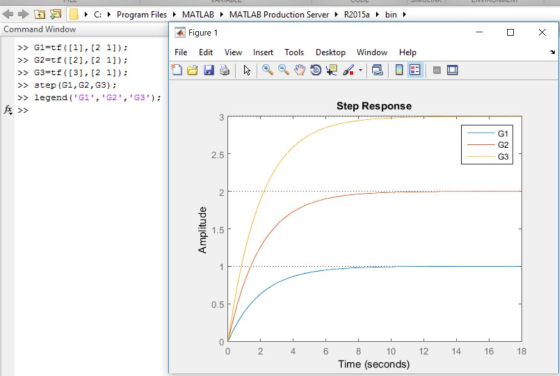Image resolution: width=560 pixels, height=376 pixels.
Task: Click the Figure 1 window title
Action: [x=203, y=33]
